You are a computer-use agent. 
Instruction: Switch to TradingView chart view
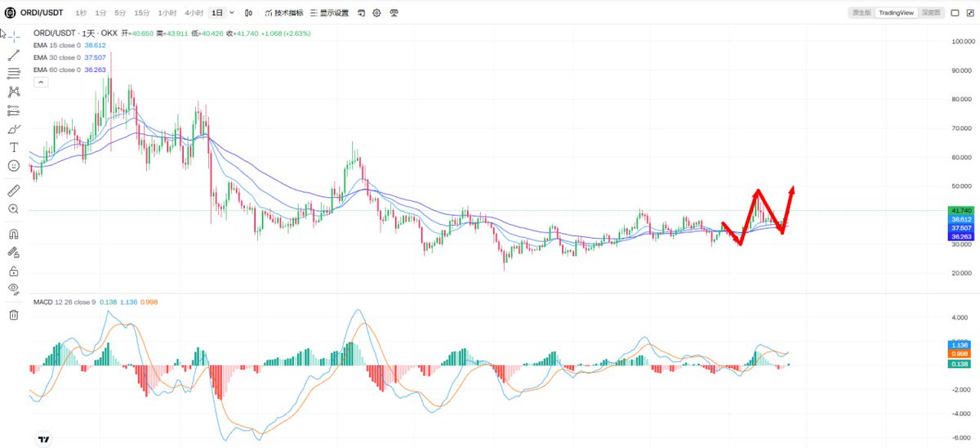click(896, 13)
